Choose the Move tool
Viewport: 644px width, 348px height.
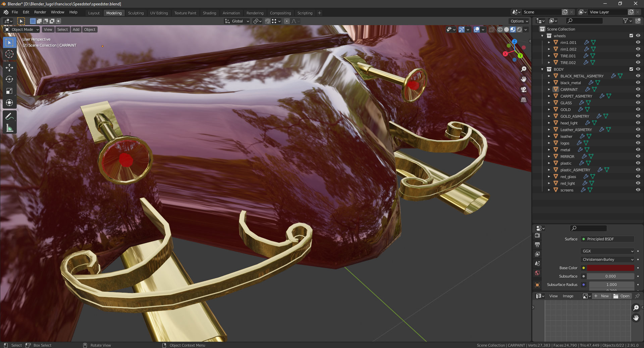tap(9, 68)
